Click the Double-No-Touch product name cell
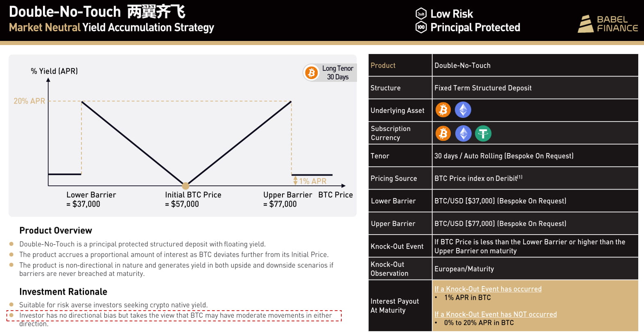 point(462,65)
